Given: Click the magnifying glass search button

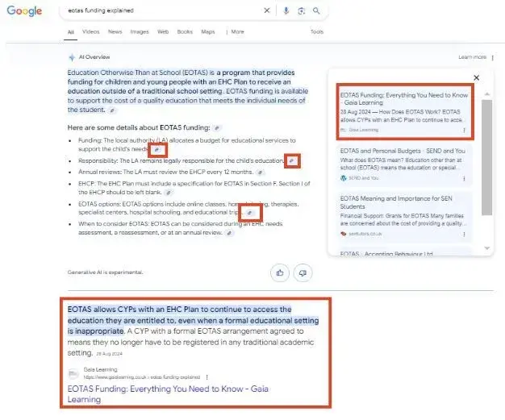Looking at the screenshot, I should click(316, 11).
